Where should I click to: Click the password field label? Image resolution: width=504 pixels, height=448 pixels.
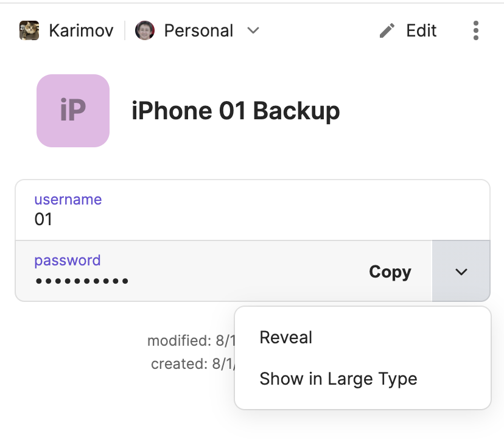[67, 261]
